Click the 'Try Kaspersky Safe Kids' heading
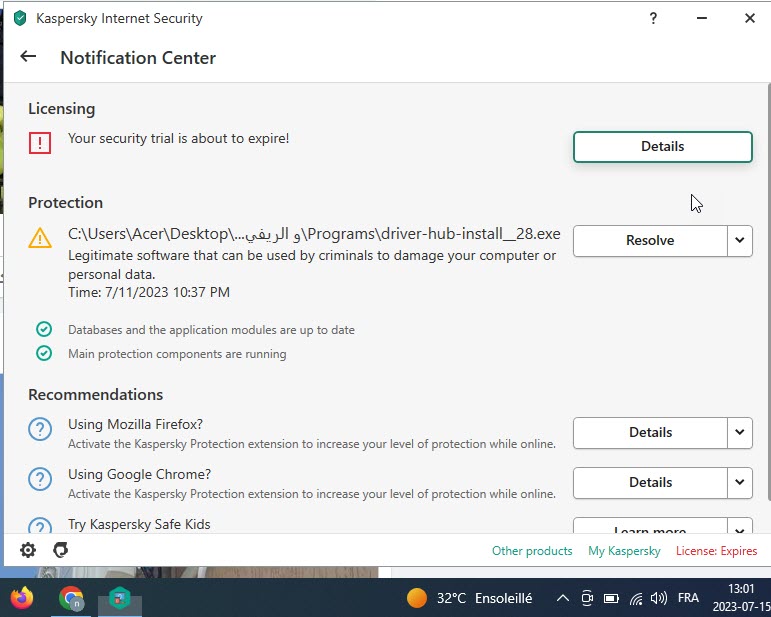This screenshot has width=771, height=617. tap(139, 525)
